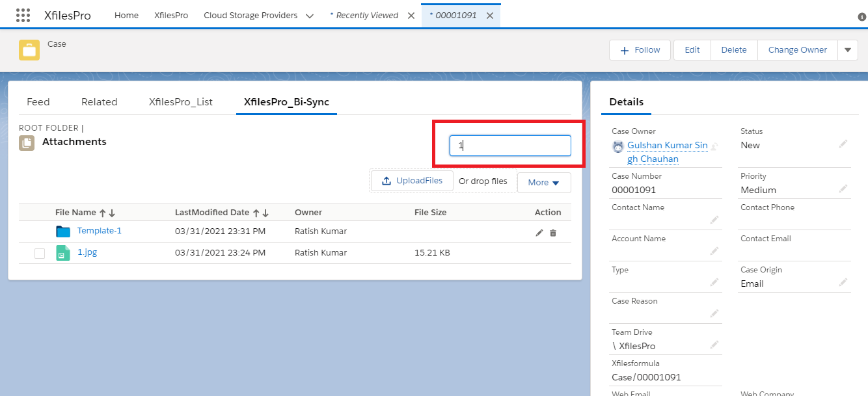Edit the Team Drive field via pencil
Screen dimensions: 868x396
click(714, 345)
